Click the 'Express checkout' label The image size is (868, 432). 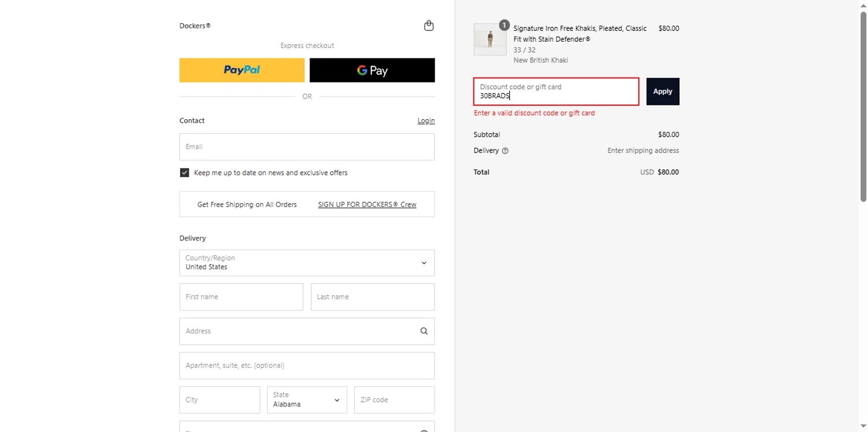pos(307,46)
